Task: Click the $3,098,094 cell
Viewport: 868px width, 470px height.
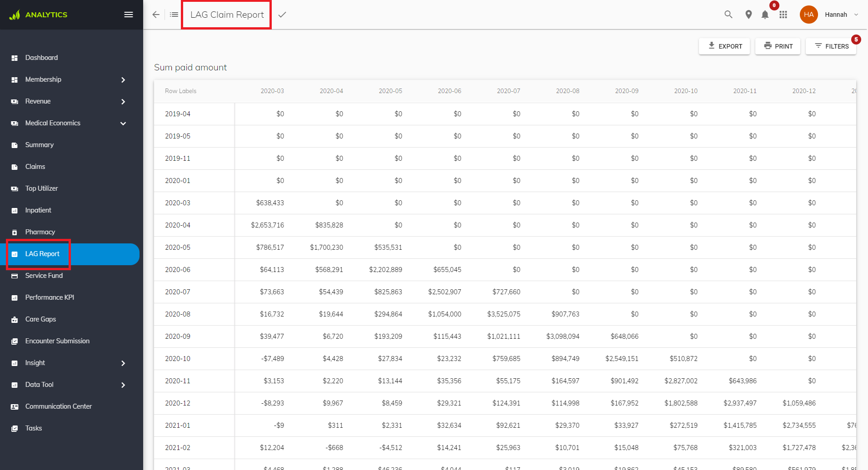Action: (x=563, y=336)
